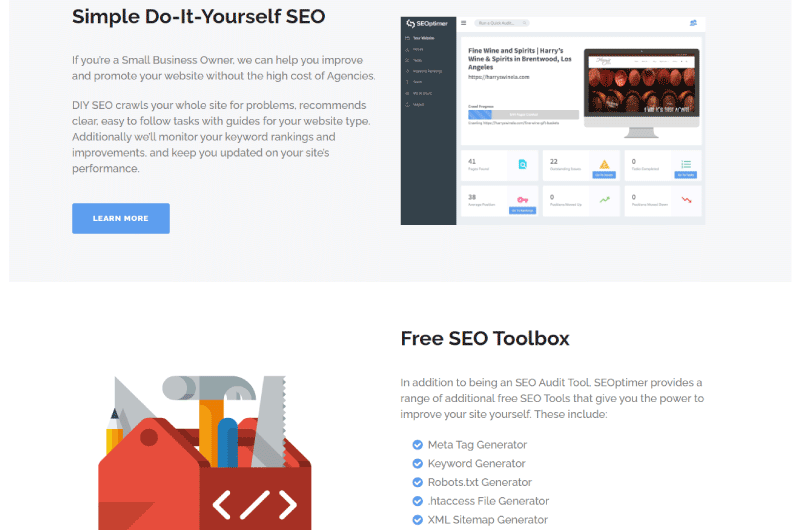The image size is (800, 530).
Task: Click the green Positions Moved Up arrow
Action: point(605,199)
